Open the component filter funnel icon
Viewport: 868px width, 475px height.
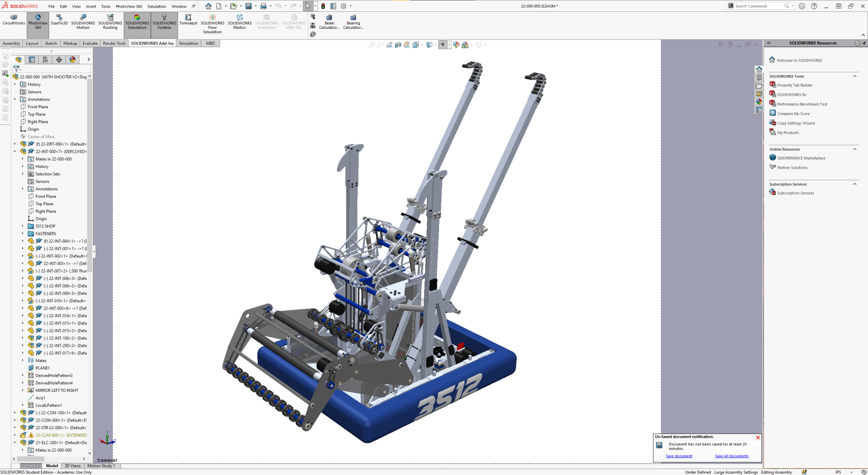[17, 69]
